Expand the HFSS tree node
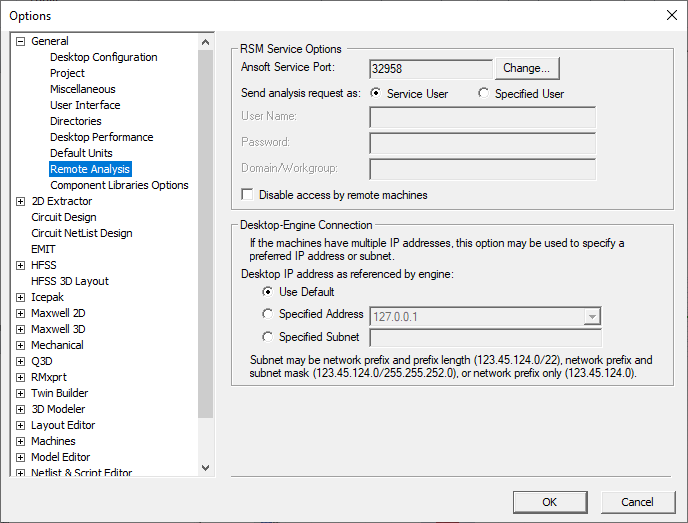This screenshot has width=688, height=523. tap(20, 265)
